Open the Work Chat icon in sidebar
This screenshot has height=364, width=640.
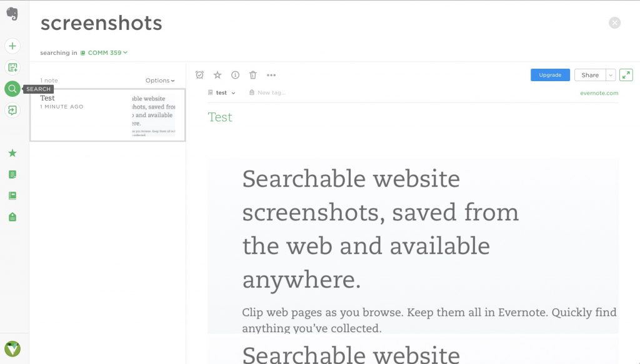(12, 110)
